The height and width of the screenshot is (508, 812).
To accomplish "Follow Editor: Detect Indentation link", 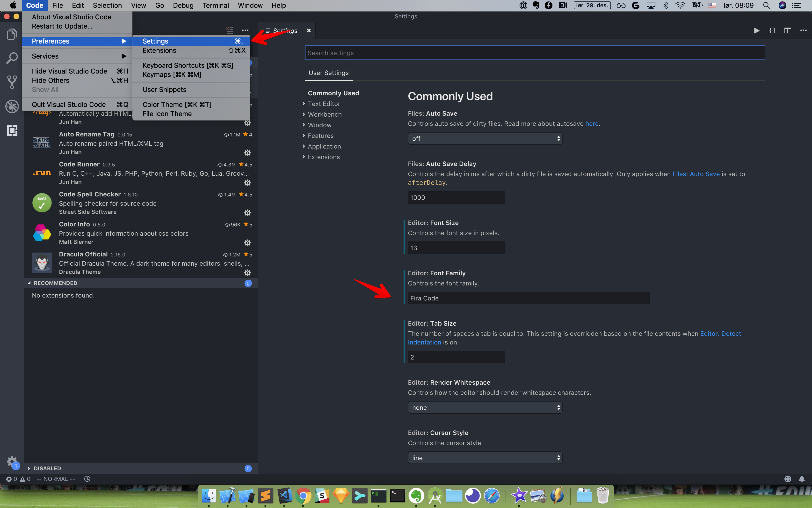I will [720, 334].
